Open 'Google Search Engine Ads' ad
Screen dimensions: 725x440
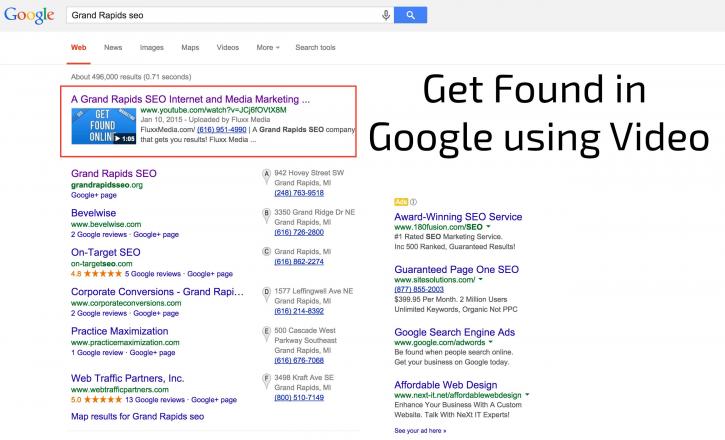(x=454, y=332)
